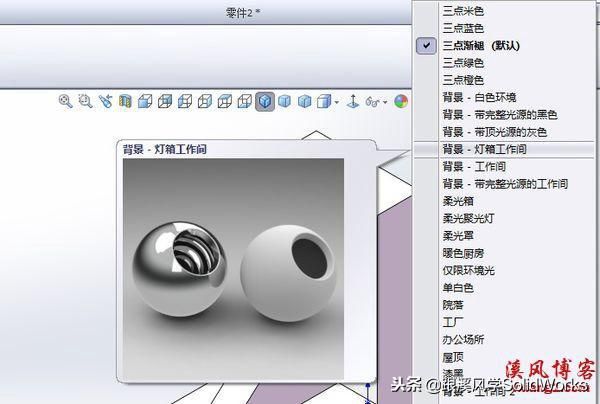This screenshot has height=404, width=600.
Task: Switch to the Left view cube
Action: 185,101
